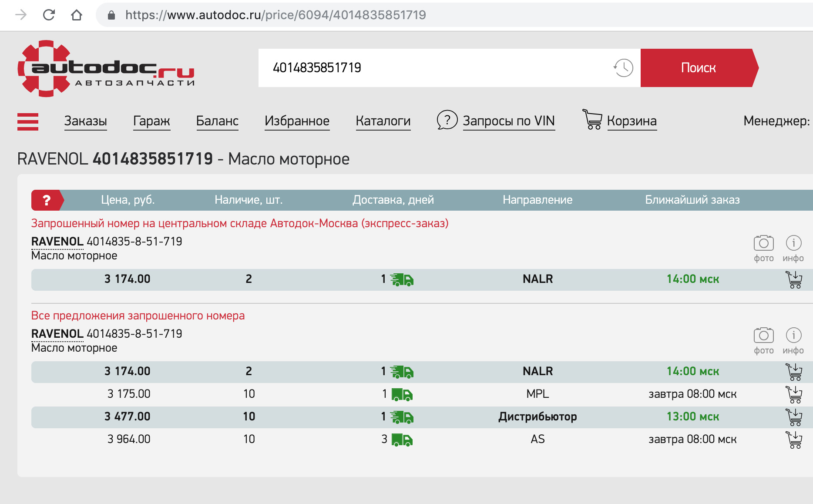Click RAVENOL brand link under all offers
Viewport: 813px width, 504px height.
coord(57,334)
